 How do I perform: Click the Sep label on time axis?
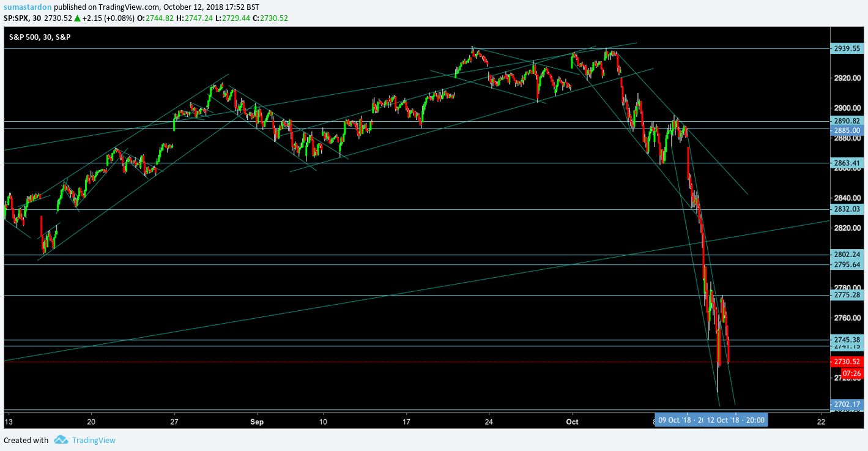click(256, 422)
